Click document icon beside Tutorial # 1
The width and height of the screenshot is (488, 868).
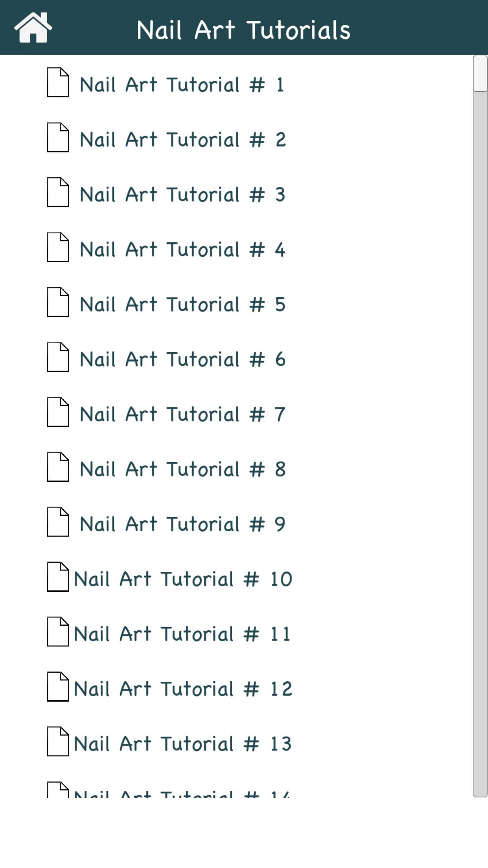click(58, 82)
